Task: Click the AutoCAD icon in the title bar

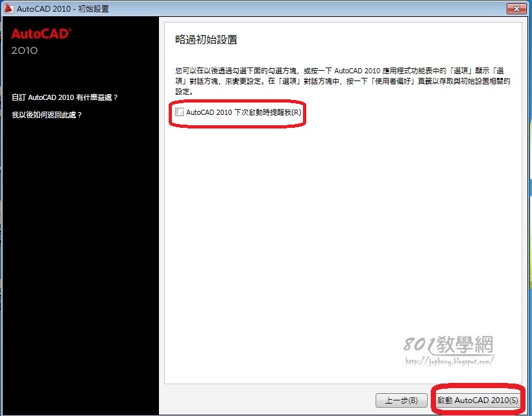Action: point(9,8)
